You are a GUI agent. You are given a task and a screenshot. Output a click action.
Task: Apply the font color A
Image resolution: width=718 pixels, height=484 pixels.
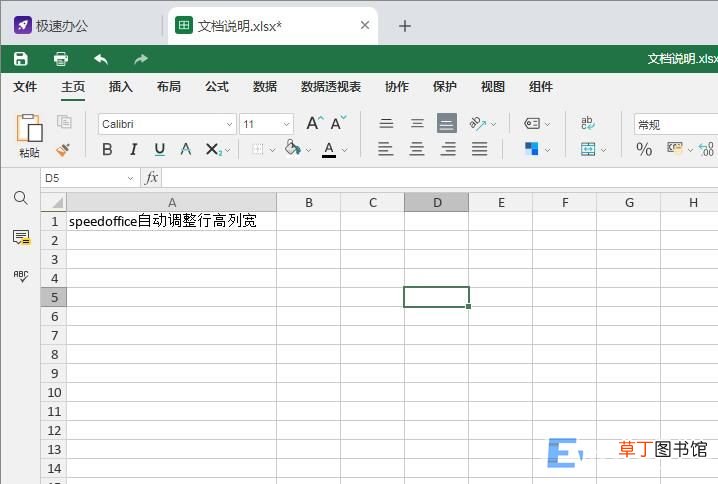click(329, 149)
